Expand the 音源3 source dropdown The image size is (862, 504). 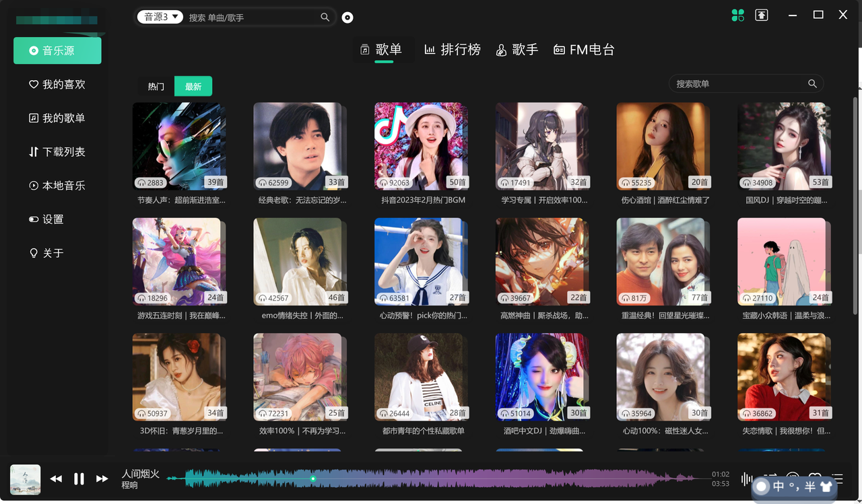tap(160, 17)
